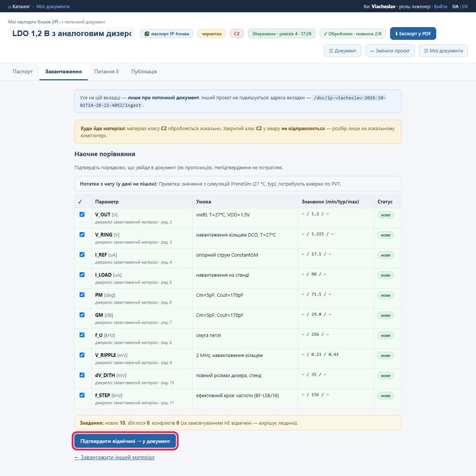Click Збережено · ревізія 4 badge

point(282,33)
